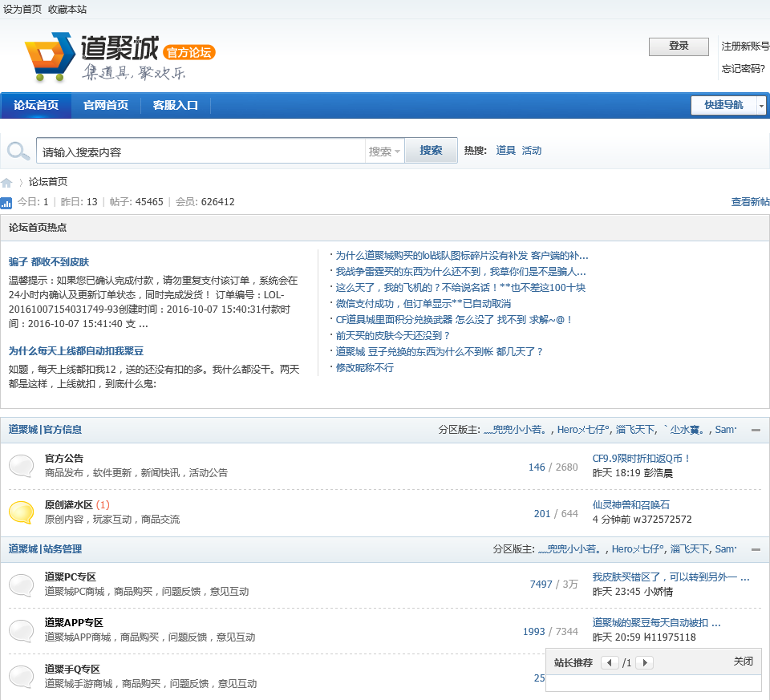This screenshot has height=700, width=770.
Task: Click 道聚APP专区 topic count 1993
Action: pos(534,632)
